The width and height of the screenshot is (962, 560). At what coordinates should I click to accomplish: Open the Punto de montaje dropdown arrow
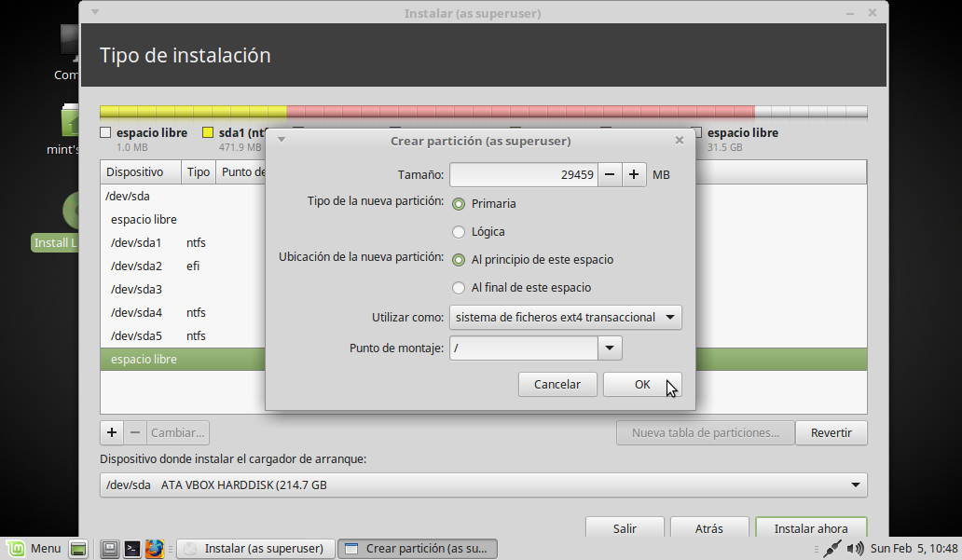click(x=610, y=348)
